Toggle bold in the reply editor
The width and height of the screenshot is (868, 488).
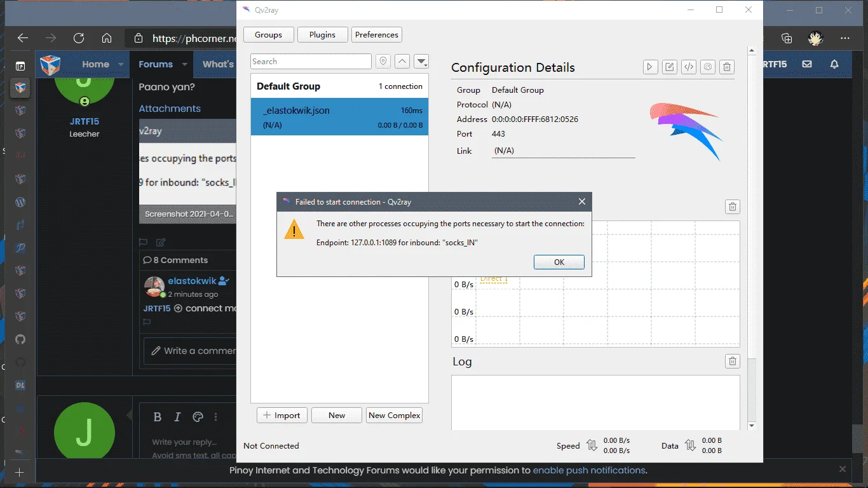tap(158, 417)
